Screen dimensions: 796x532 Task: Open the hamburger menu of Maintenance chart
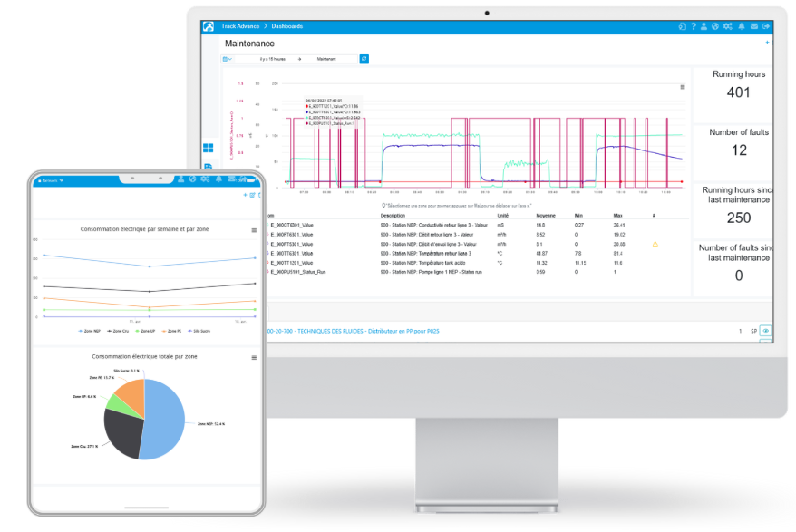683,87
